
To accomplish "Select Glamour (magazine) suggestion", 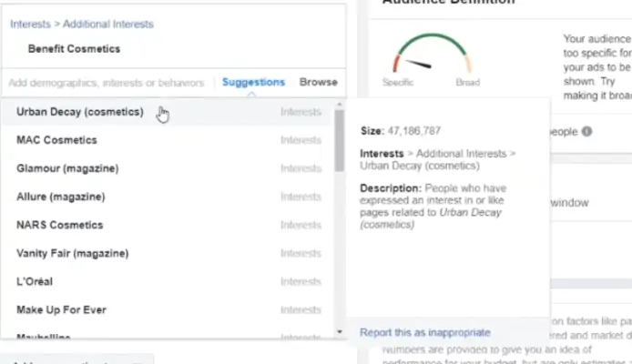I will point(168,168).
